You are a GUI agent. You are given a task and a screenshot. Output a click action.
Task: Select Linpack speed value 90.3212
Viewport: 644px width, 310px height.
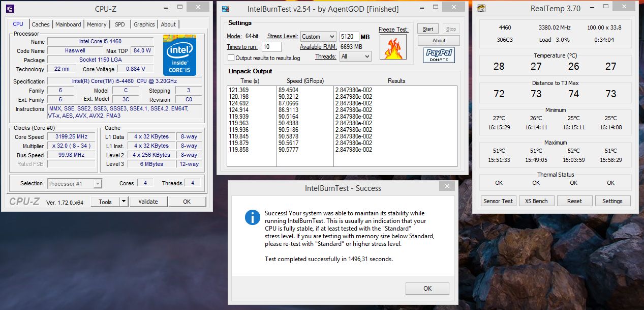tap(288, 97)
